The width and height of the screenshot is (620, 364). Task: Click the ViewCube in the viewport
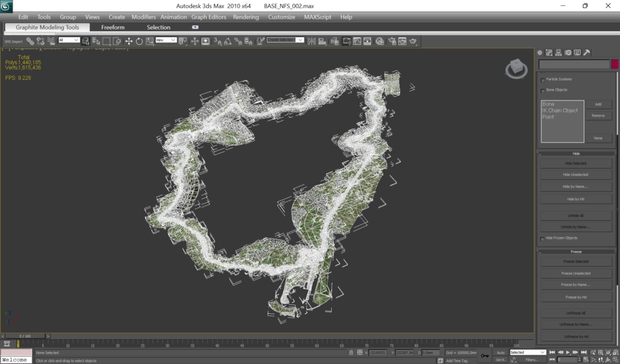click(x=516, y=69)
